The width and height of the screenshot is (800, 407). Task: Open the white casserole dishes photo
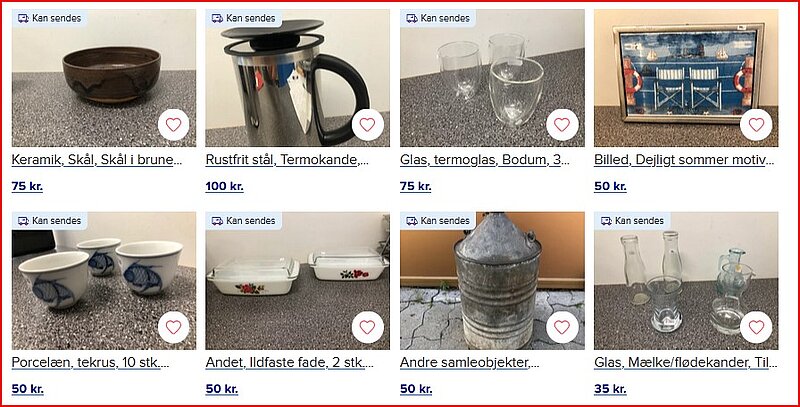click(x=297, y=281)
